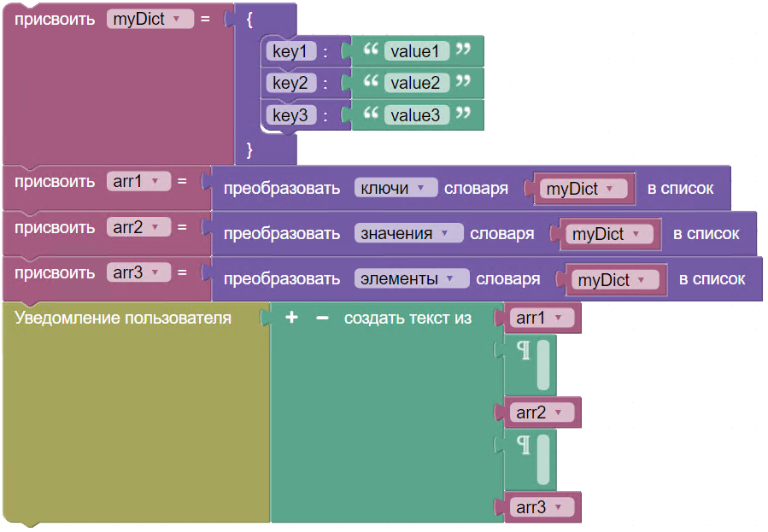Edit the key1 field in the dictionary
This screenshot has width=768, height=532.
click(x=291, y=51)
